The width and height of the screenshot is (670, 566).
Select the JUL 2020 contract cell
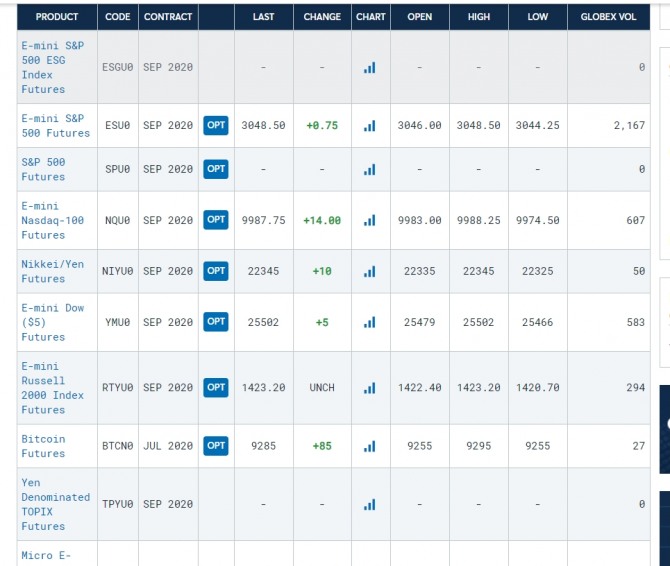click(168, 446)
